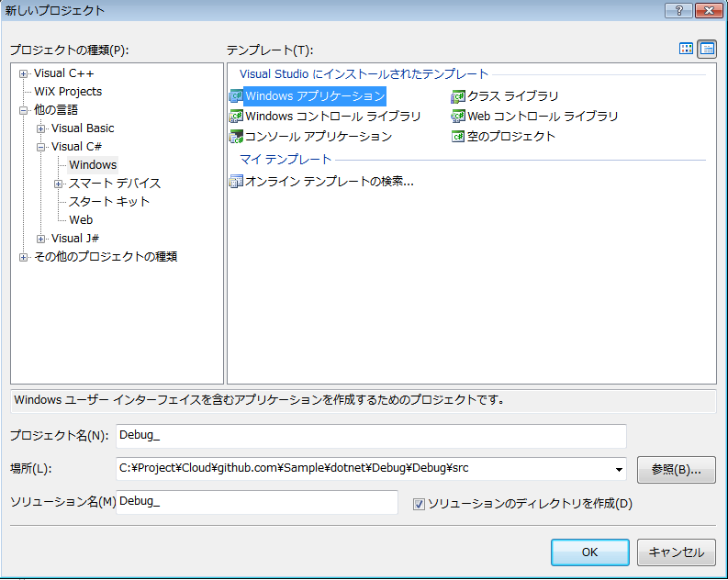Image resolution: width=728 pixels, height=580 pixels.
Task: Open the 場所 location dropdown arrow
Action: click(619, 470)
